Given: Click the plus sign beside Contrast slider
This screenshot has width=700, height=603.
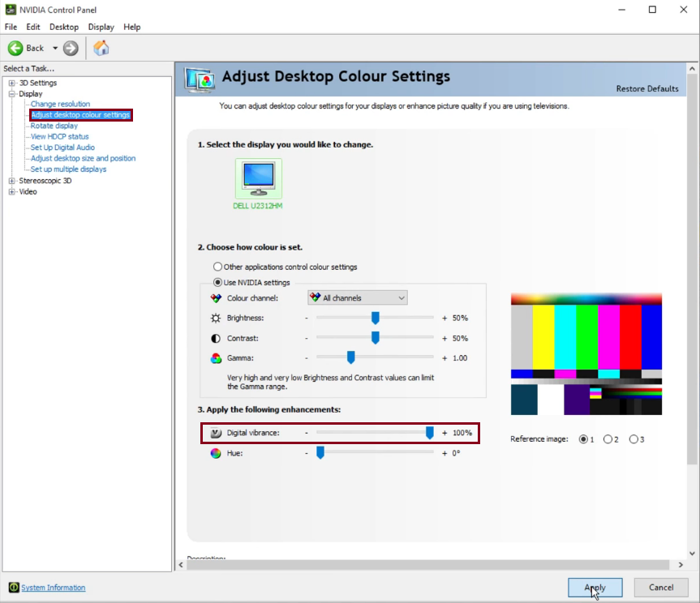Looking at the screenshot, I should [x=444, y=338].
